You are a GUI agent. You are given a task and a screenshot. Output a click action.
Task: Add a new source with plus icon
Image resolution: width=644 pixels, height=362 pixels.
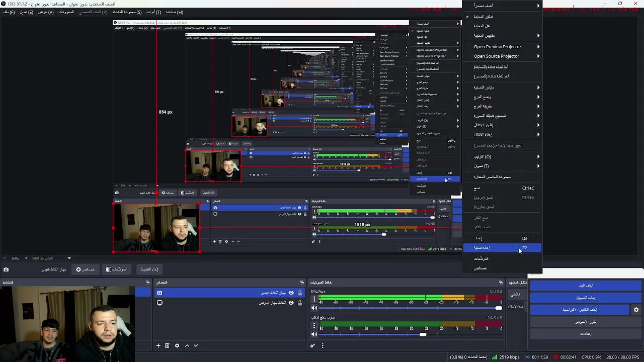pos(158,345)
